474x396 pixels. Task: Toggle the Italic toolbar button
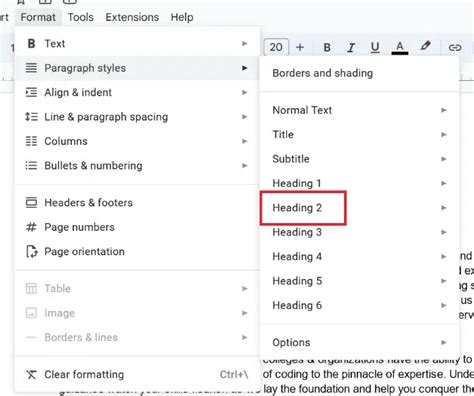pyautogui.click(x=351, y=47)
